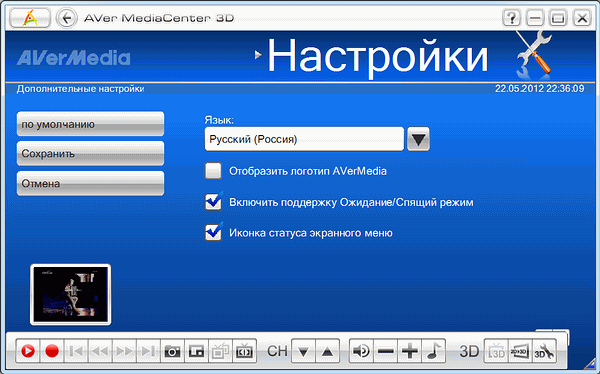
Task: Click the TV aspect ratio icon
Action: [245, 351]
